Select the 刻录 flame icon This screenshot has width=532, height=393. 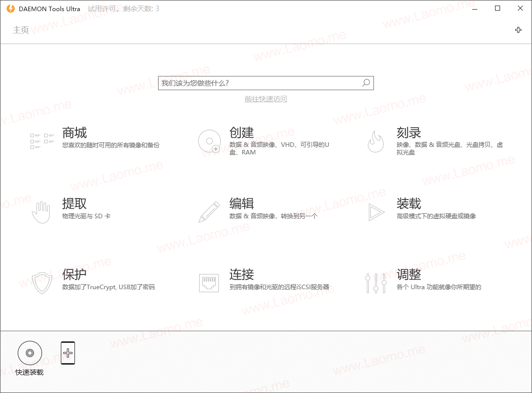376,141
